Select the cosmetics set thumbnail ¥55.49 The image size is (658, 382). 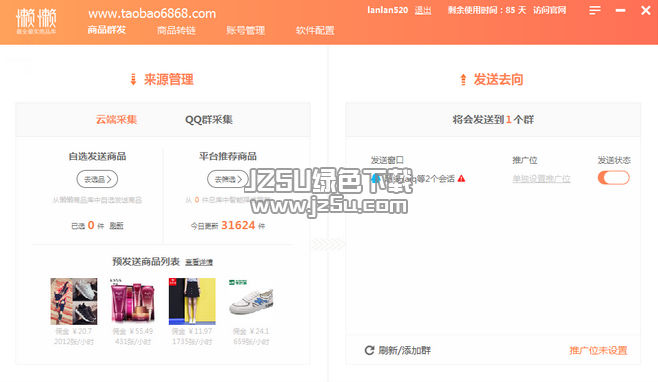pos(133,301)
